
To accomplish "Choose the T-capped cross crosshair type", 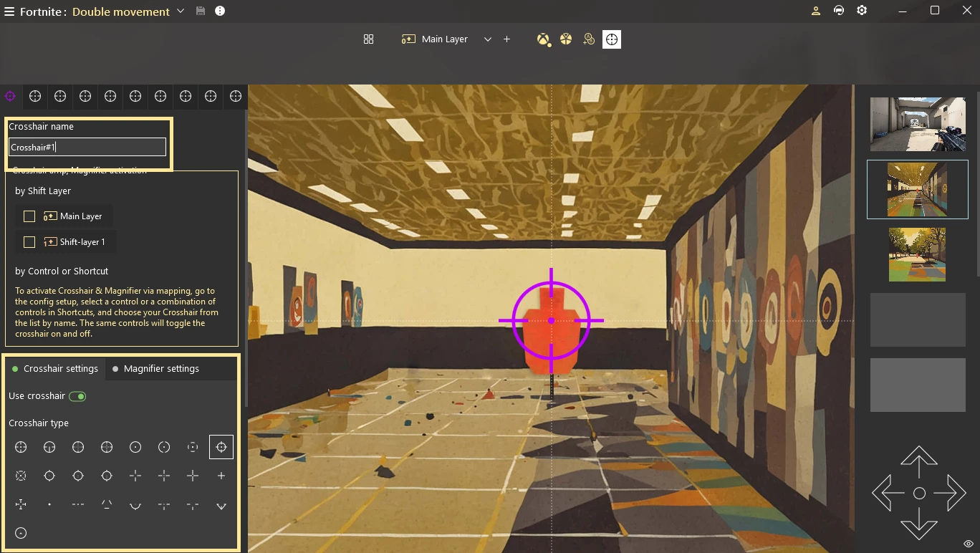I will tap(21, 504).
